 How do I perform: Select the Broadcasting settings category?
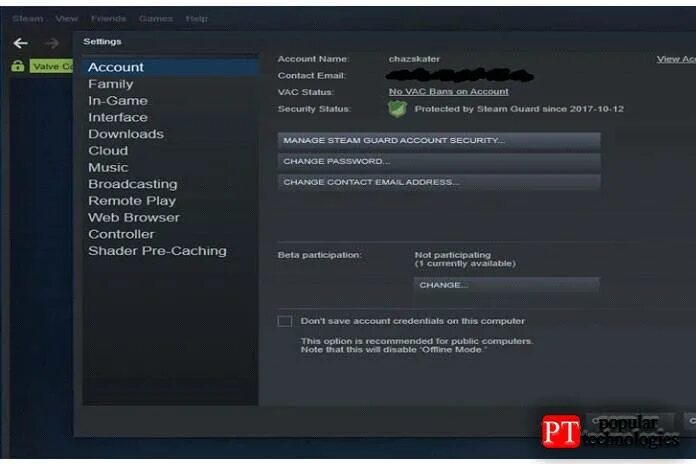click(x=170, y=184)
